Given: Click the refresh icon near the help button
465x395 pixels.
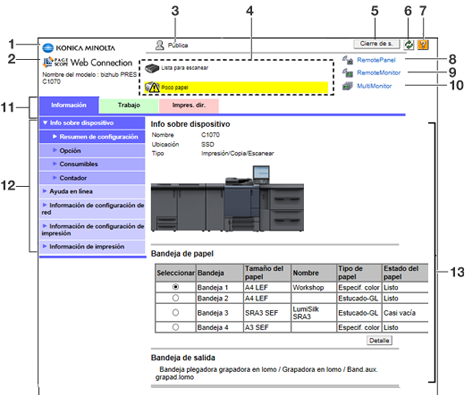Looking at the screenshot, I should [408, 45].
